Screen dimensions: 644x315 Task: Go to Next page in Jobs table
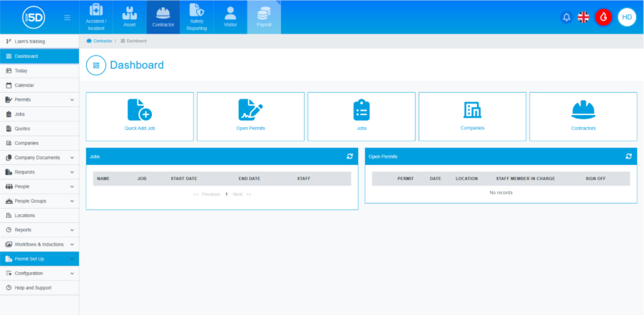pyautogui.click(x=237, y=194)
